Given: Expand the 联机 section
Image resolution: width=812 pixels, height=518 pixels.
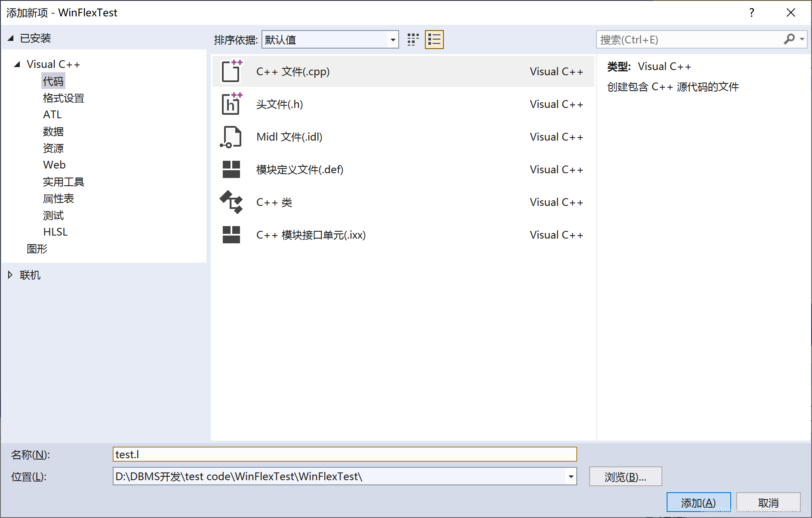Looking at the screenshot, I should (x=10, y=275).
